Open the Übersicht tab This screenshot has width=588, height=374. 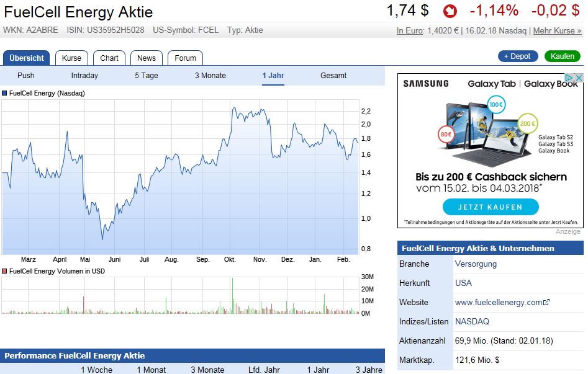coord(27,58)
